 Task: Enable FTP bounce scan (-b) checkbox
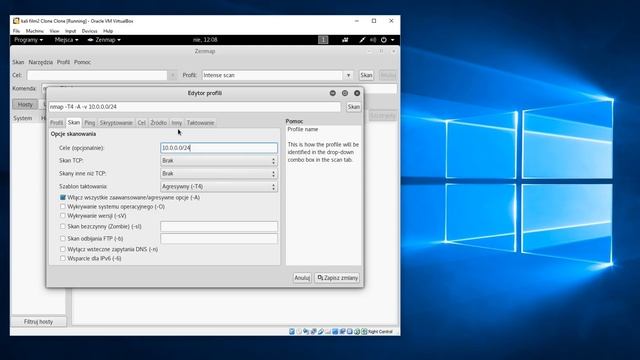pyautogui.click(x=63, y=238)
